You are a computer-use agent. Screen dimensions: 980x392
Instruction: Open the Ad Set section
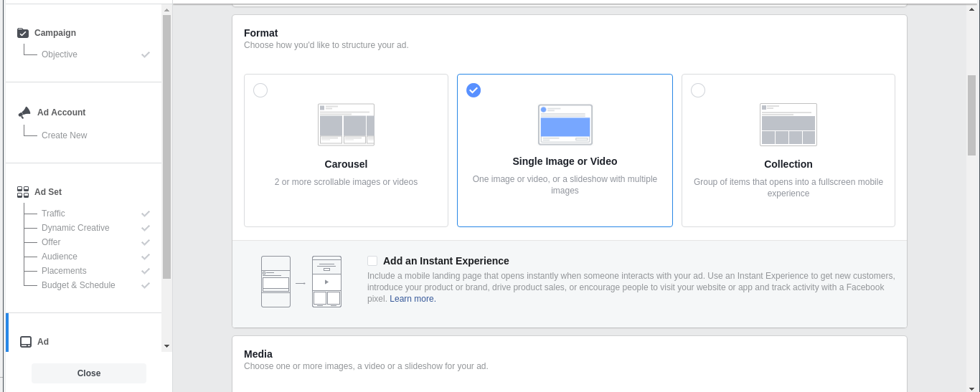[x=48, y=192]
